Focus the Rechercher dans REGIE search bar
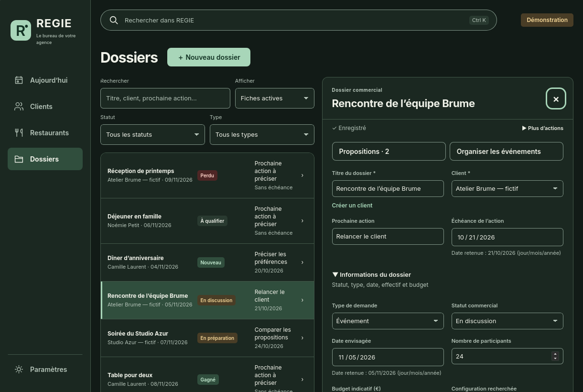Image resolution: width=583 pixels, height=392 pixels. [299, 20]
